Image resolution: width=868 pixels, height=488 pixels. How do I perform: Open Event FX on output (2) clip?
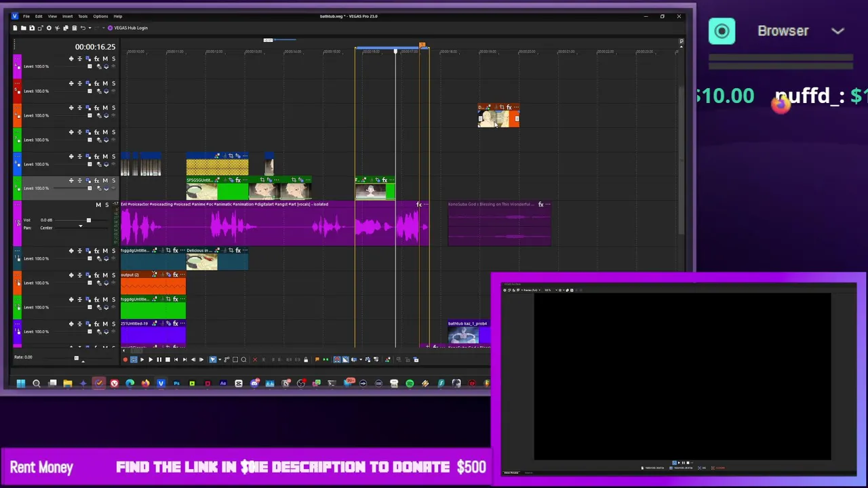(175, 274)
